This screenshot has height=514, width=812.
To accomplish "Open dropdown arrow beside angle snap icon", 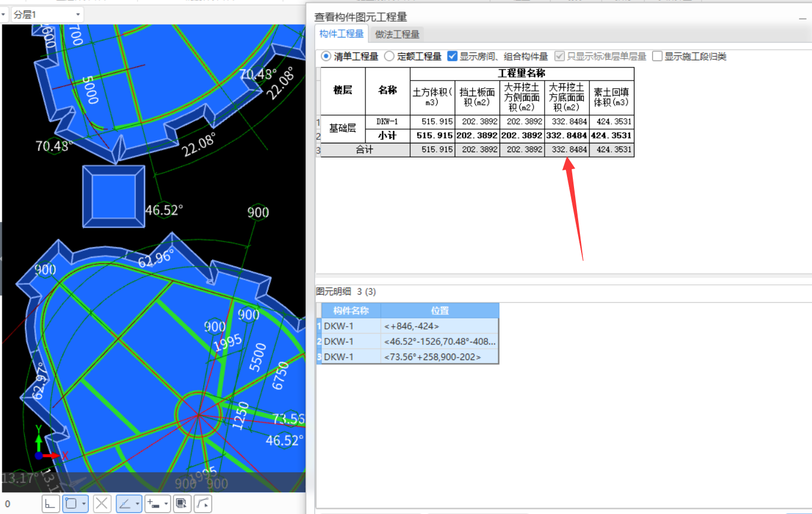I will (137, 503).
